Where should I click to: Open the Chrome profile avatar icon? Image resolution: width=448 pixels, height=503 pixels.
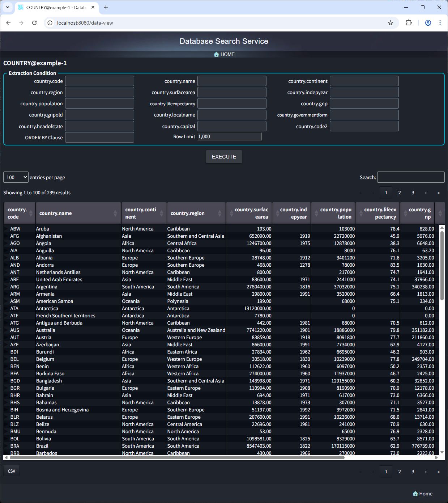point(428,23)
